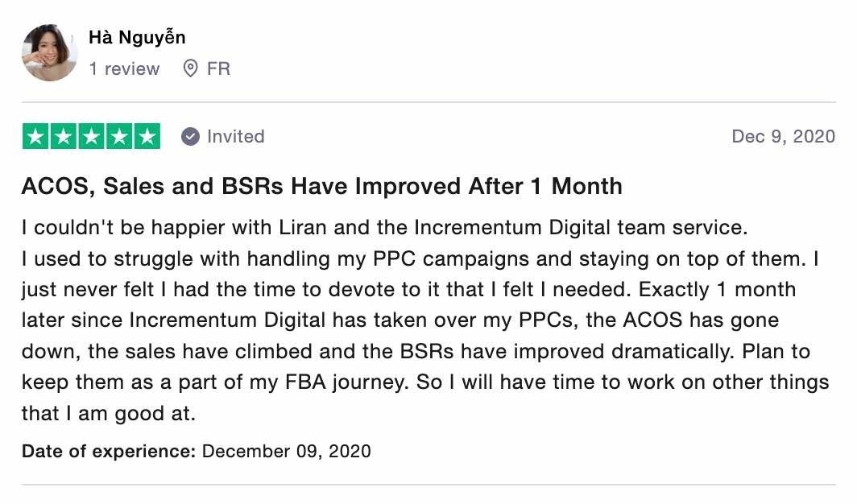
Task: Select the 'FR' country label
Action: 218,68
